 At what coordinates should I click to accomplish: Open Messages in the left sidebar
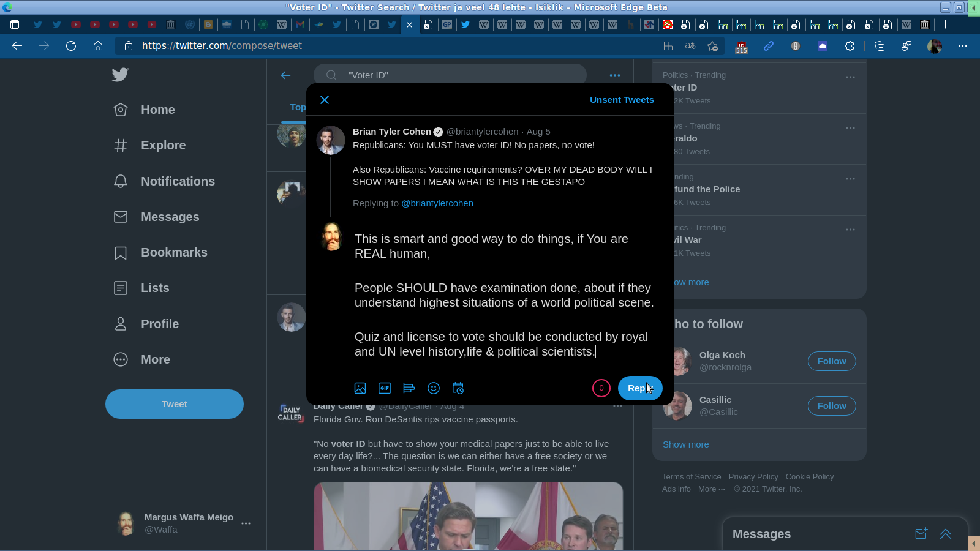click(156, 217)
